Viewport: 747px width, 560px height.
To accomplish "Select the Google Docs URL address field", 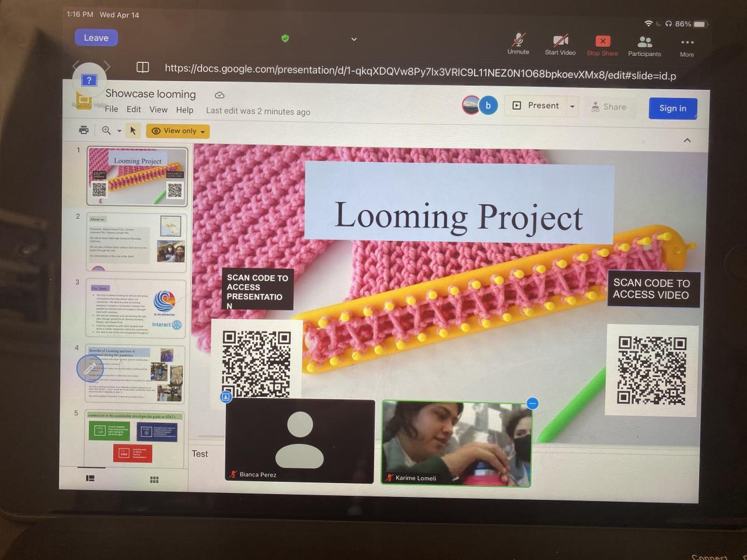I will tap(420, 72).
